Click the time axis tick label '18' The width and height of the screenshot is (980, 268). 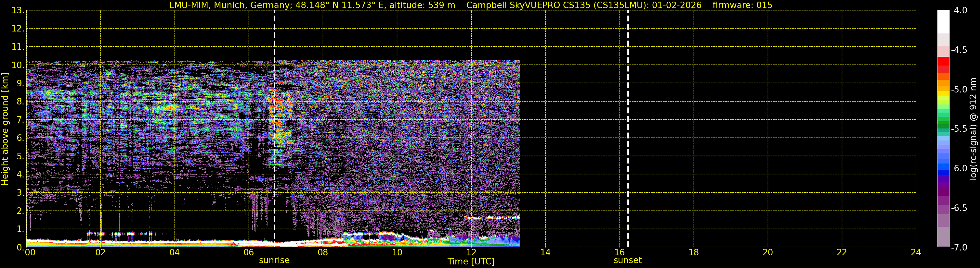pos(694,252)
